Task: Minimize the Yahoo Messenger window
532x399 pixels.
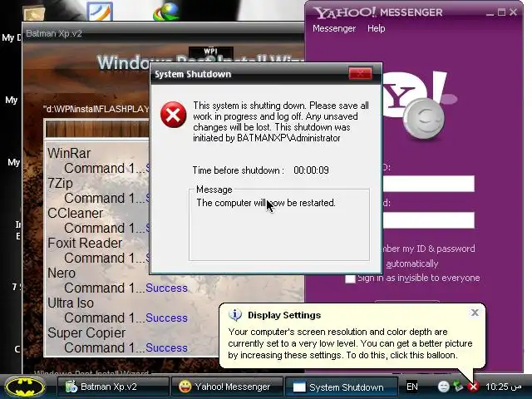Action: pyautogui.click(x=490, y=13)
